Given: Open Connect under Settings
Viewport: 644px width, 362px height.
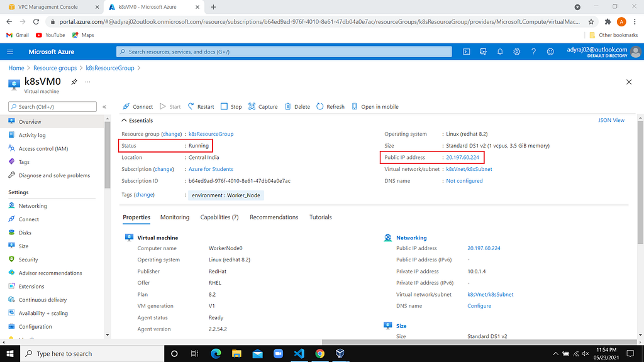Looking at the screenshot, I should pyautogui.click(x=29, y=219).
